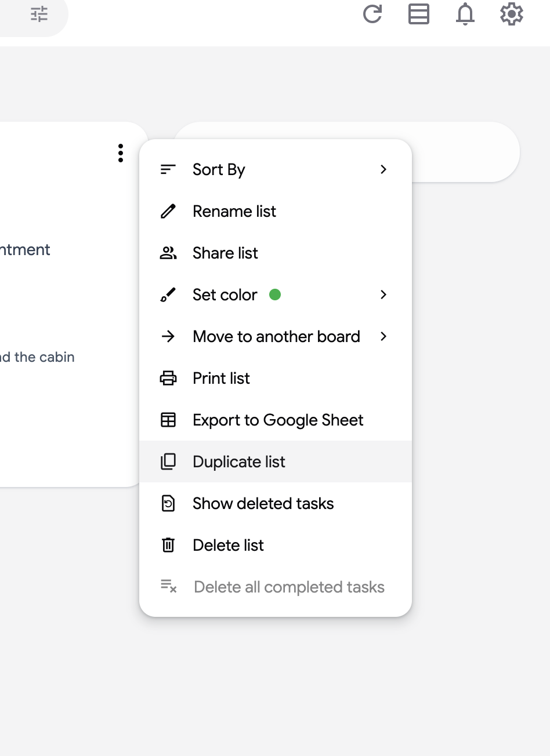Select Share list
The height and width of the screenshot is (756, 550).
click(276, 253)
